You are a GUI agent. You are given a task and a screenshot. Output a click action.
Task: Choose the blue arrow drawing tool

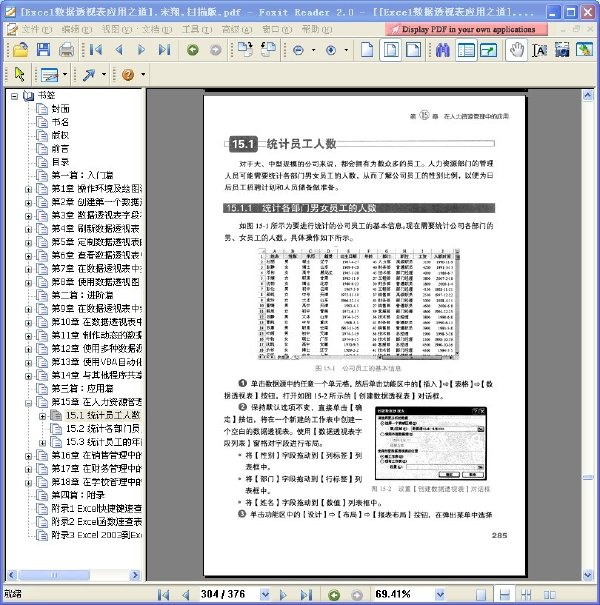point(88,74)
